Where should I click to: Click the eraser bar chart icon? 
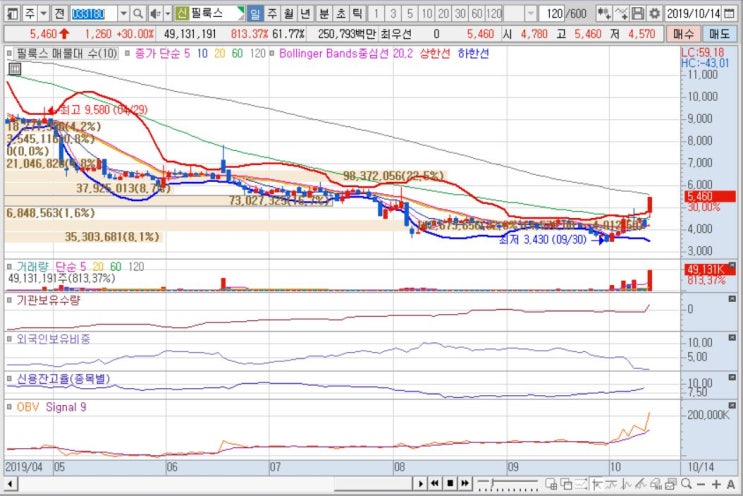(x=656, y=484)
